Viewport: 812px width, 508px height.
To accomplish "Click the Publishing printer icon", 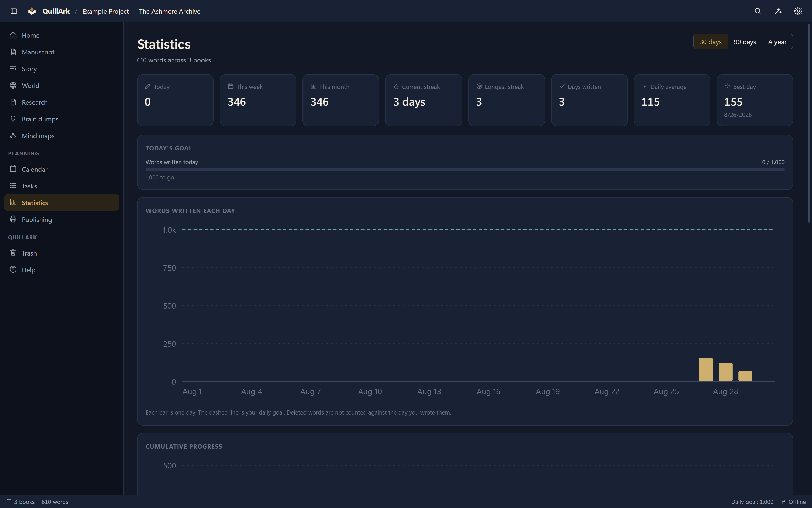I will (13, 219).
